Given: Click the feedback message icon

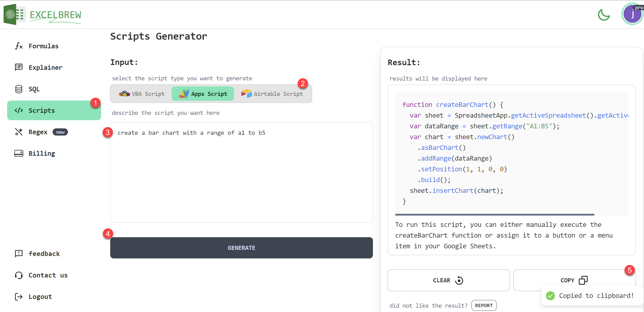Looking at the screenshot, I should 19,254.
